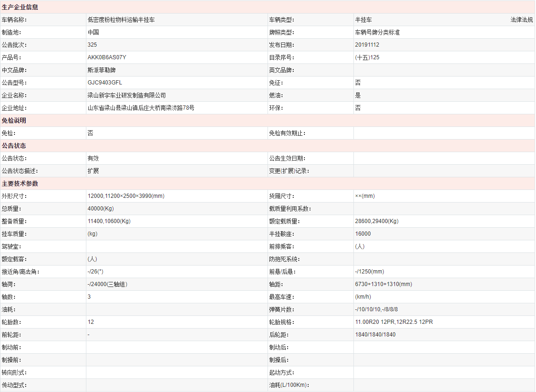This screenshot has width=536, height=392.
Task: Select the 扩展 status description value
Action: coord(93,171)
